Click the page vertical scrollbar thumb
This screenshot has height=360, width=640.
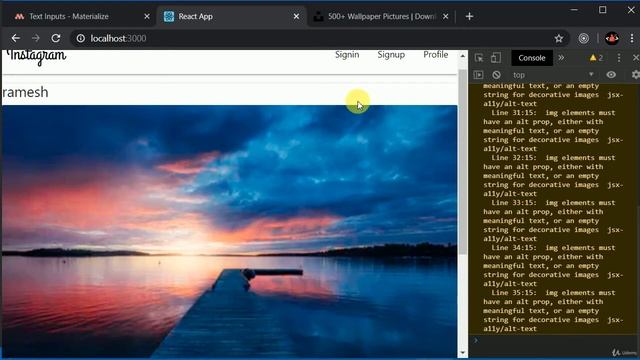pos(462,162)
